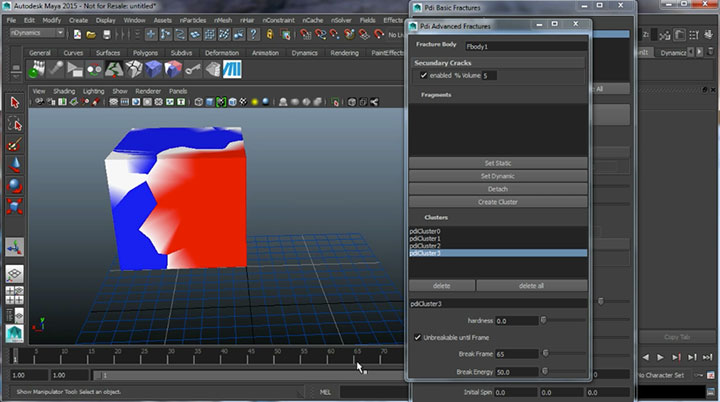Click the red white blue cube shelf icon
This screenshot has width=720, height=402.
click(173, 69)
